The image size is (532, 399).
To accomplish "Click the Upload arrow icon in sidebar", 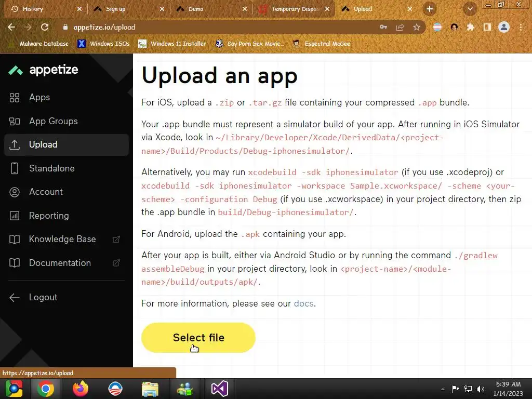I will point(14,145).
